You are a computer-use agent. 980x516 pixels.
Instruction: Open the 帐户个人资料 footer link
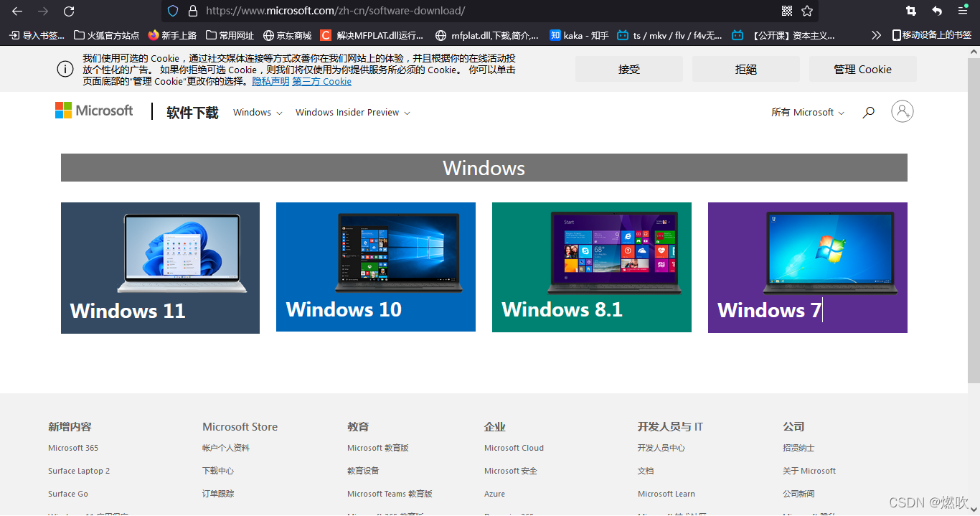[x=226, y=448]
